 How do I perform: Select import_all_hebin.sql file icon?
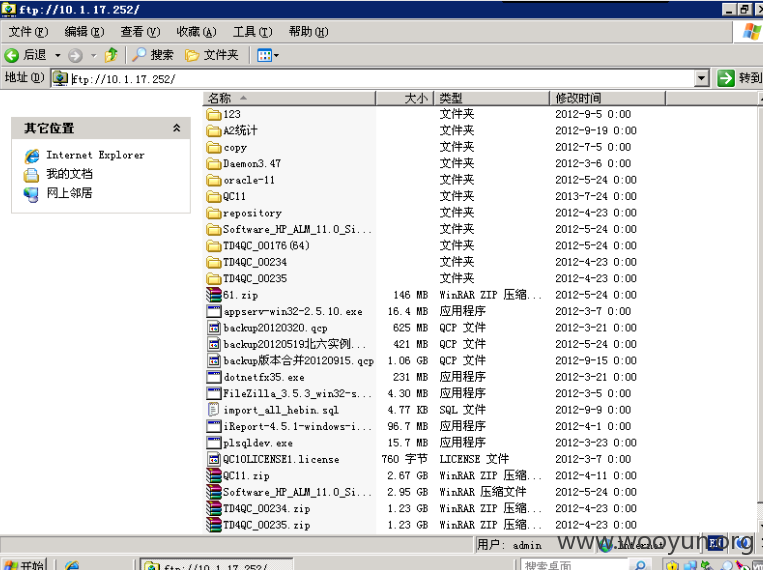pyautogui.click(x=213, y=410)
